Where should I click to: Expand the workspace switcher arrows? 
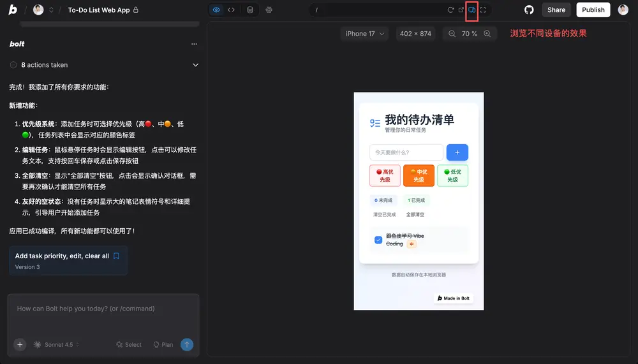tap(51, 10)
